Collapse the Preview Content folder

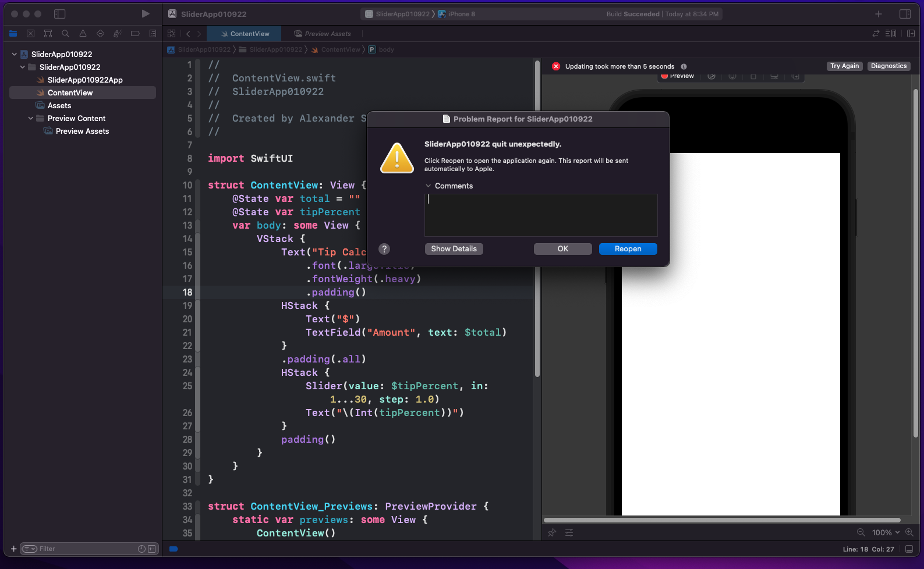pos(31,119)
